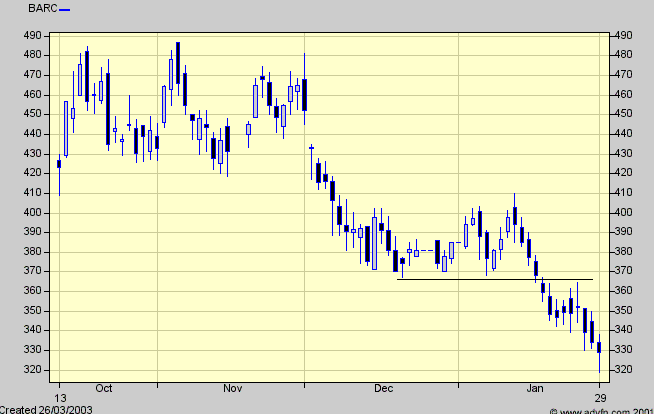Select the Jan month label
Screen dimensions: 654x414
[536, 387]
